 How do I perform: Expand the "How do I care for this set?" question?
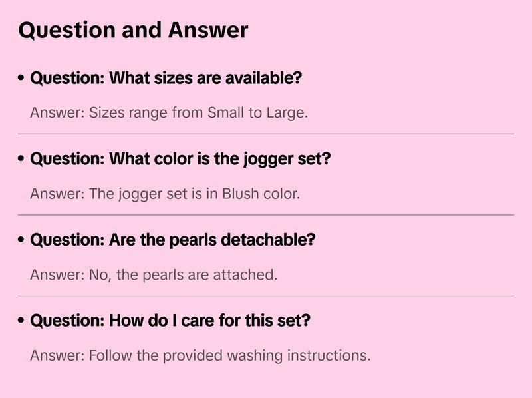click(170, 321)
